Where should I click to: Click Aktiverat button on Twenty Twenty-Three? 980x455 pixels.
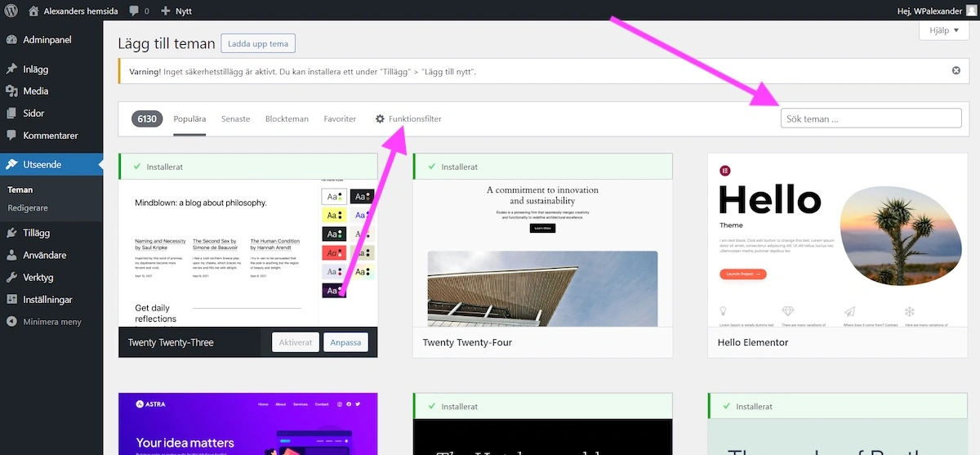296,342
